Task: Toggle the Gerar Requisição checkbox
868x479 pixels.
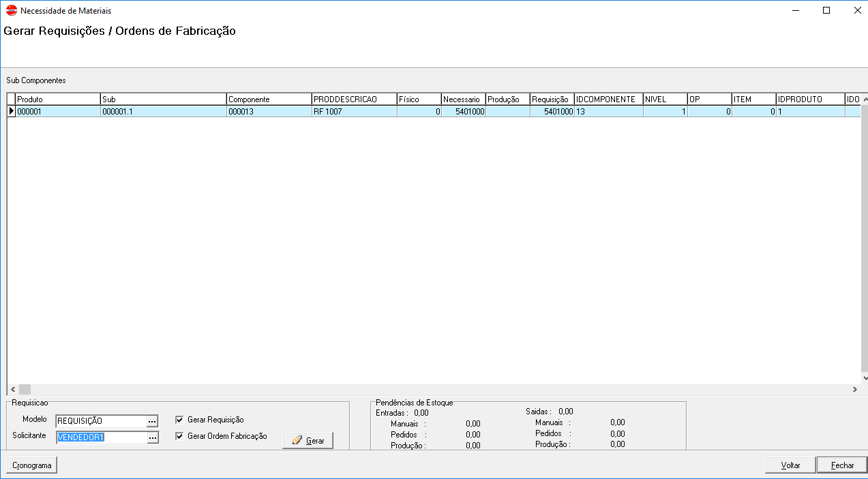Action: pyautogui.click(x=180, y=420)
